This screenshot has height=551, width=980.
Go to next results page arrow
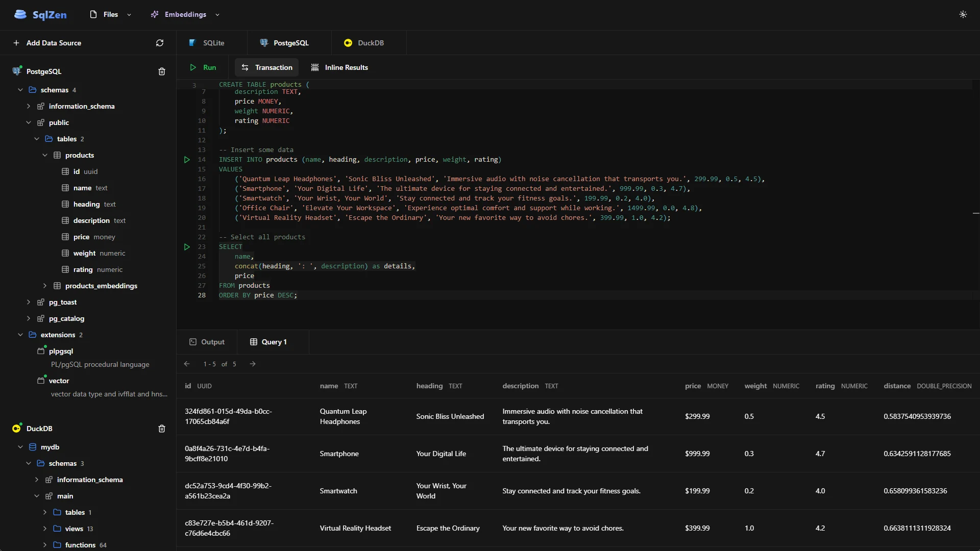[x=253, y=364]
